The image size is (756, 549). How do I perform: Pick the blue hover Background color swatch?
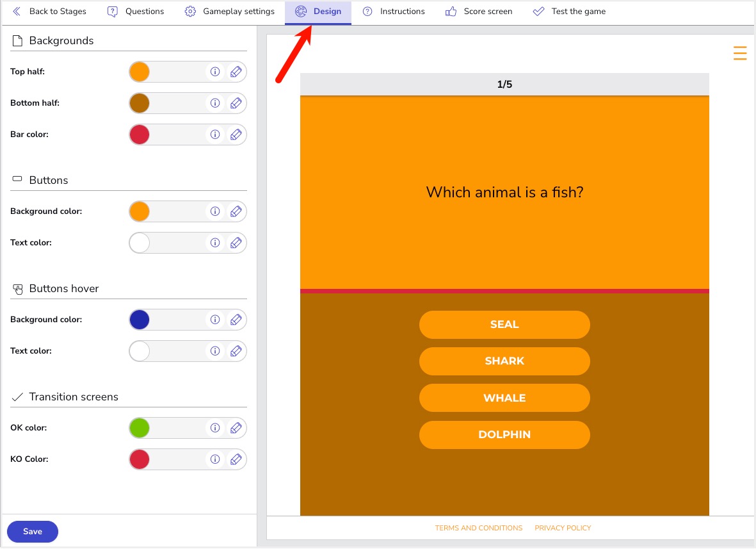pyautogui.click(x=140, y=320)
